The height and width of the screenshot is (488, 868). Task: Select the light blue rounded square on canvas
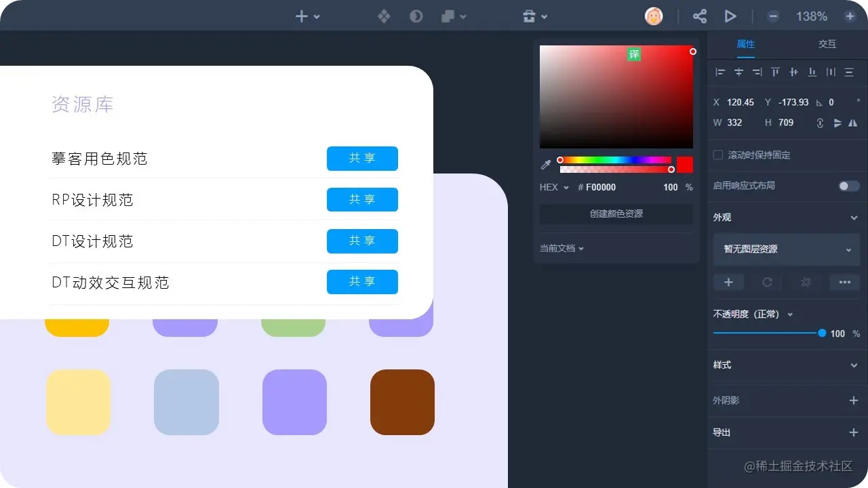(x=186, y=402)
